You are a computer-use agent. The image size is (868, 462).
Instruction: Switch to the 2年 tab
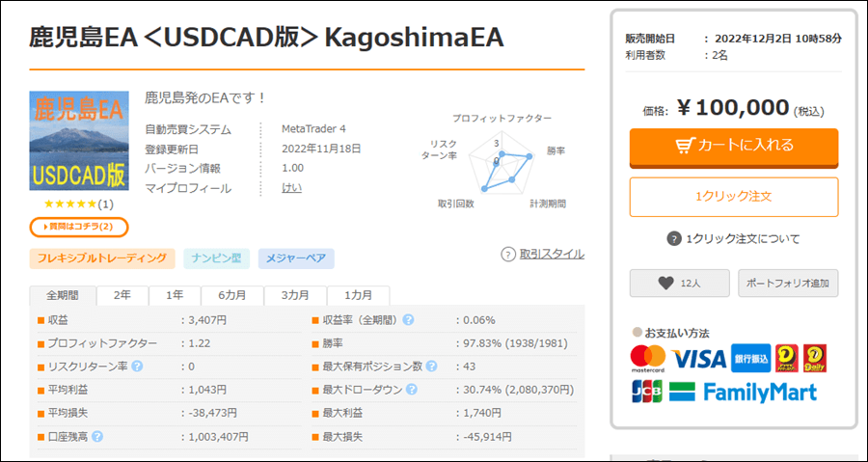(122, 295)
